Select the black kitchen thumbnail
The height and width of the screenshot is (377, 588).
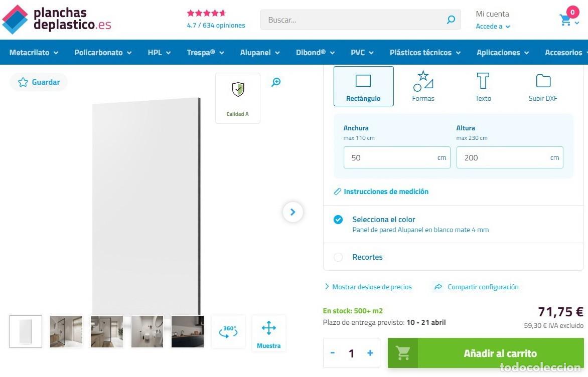pyautogui.click(x=188, y=332)
